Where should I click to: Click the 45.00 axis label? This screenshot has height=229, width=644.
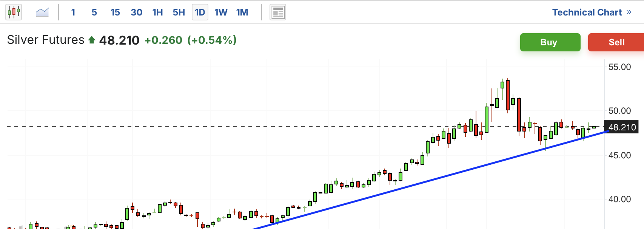coord(619,155)
